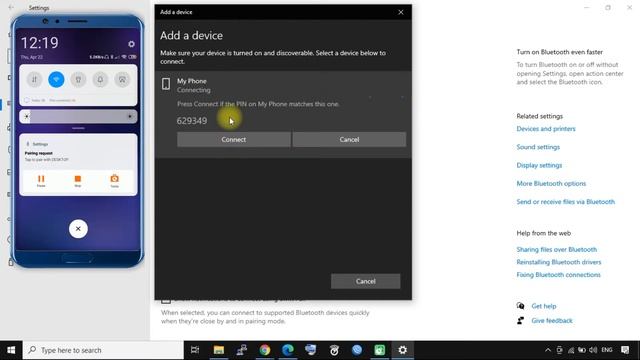Click the bottom Cancel button in Add a device dialog

pos(365,281)
